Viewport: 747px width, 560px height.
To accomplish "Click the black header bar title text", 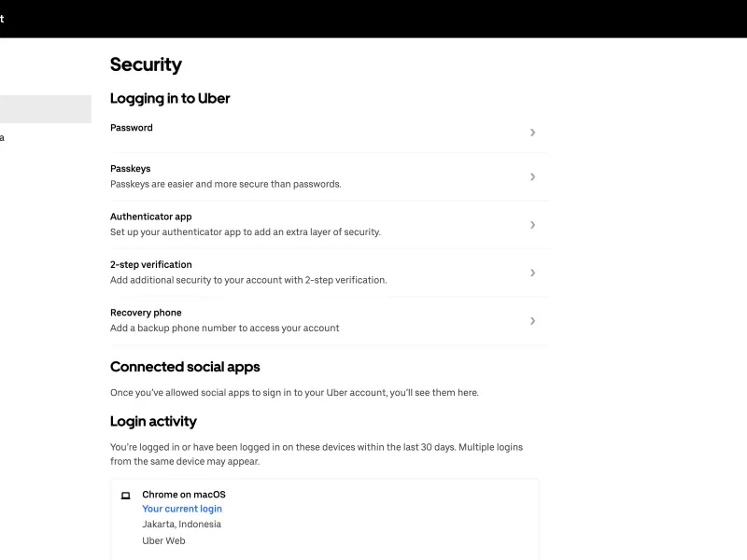I will pos(2,19).
